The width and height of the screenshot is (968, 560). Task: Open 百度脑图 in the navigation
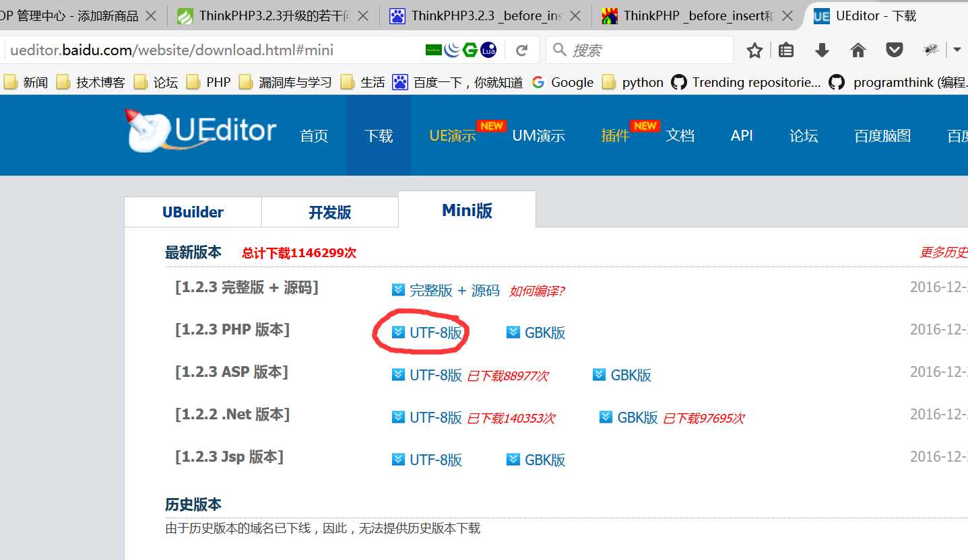(882, 135)
